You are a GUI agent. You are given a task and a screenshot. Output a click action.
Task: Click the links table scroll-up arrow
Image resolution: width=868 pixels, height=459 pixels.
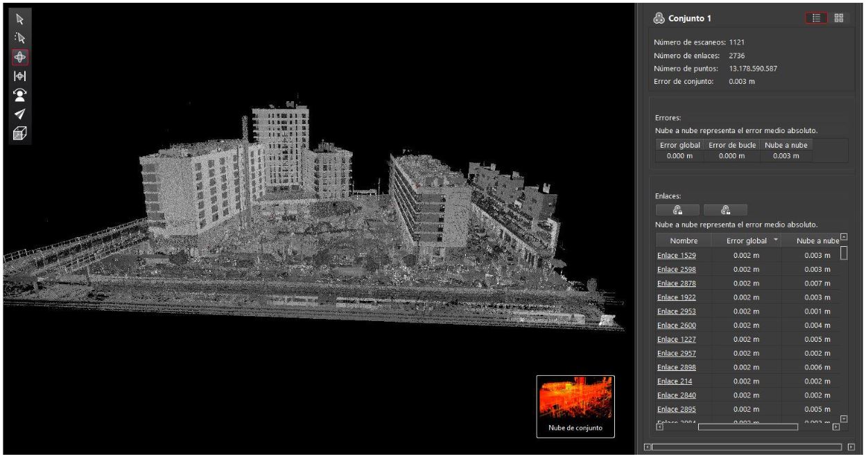844,237
